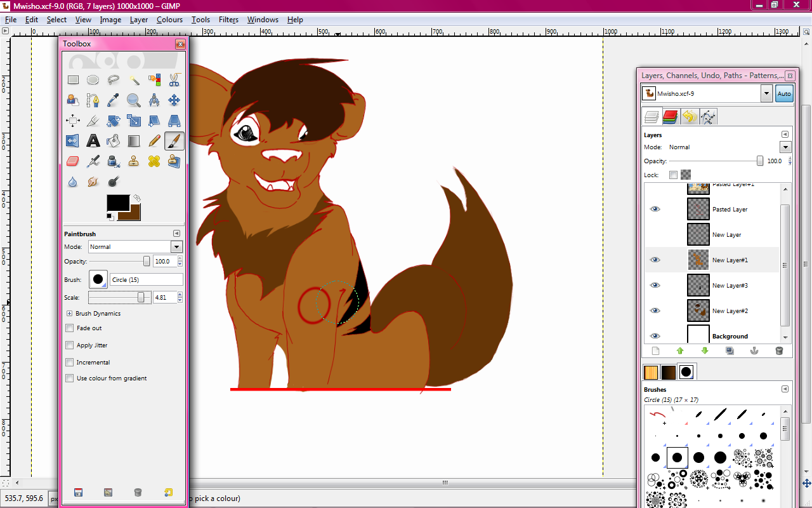Hide the Background layer eye icon
The height and width of the screenshot is (508, 812).
(x=655, y=336)
